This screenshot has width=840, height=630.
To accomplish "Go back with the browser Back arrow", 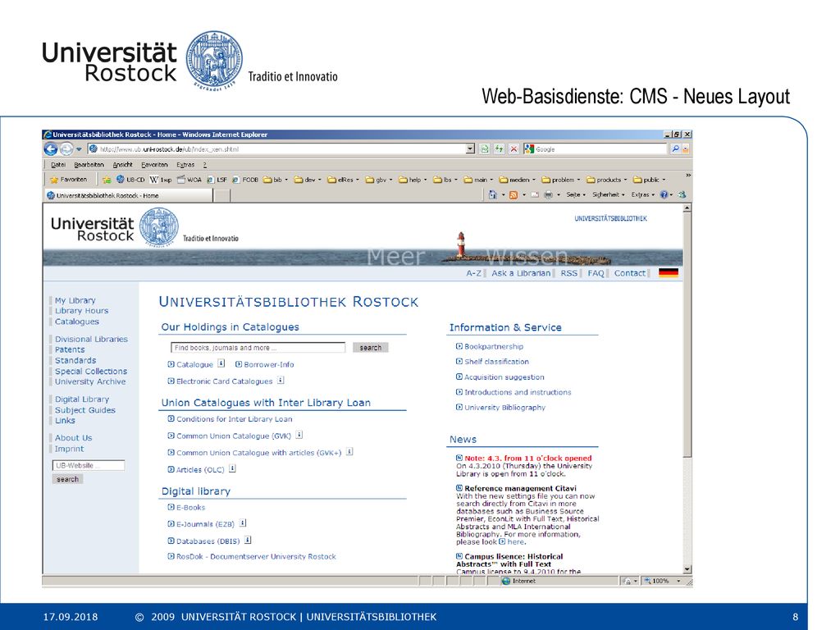I will [x=51, y=149].
